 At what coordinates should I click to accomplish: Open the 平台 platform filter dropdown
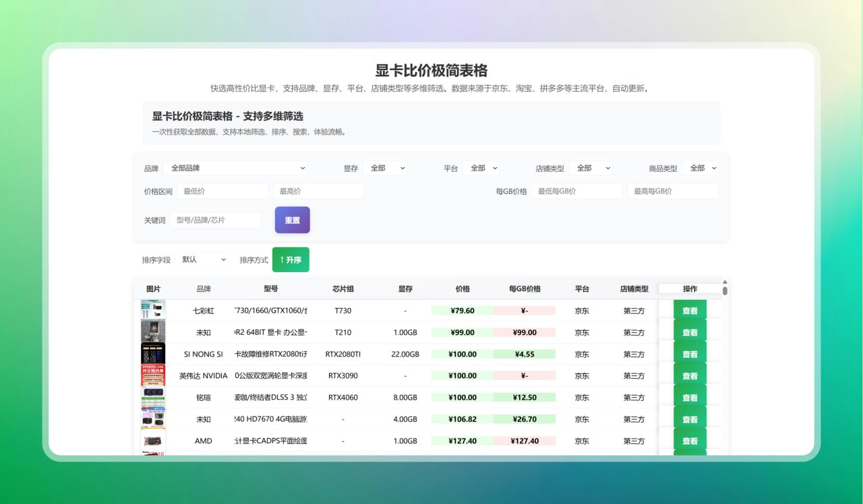pyautogui.click(x=481, y=168)
